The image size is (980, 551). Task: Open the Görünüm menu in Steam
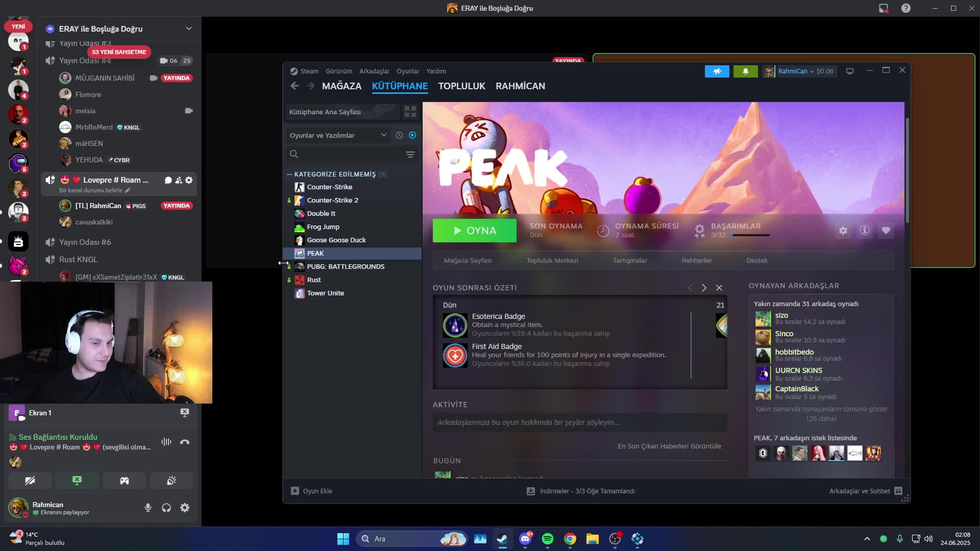(338, 71)
